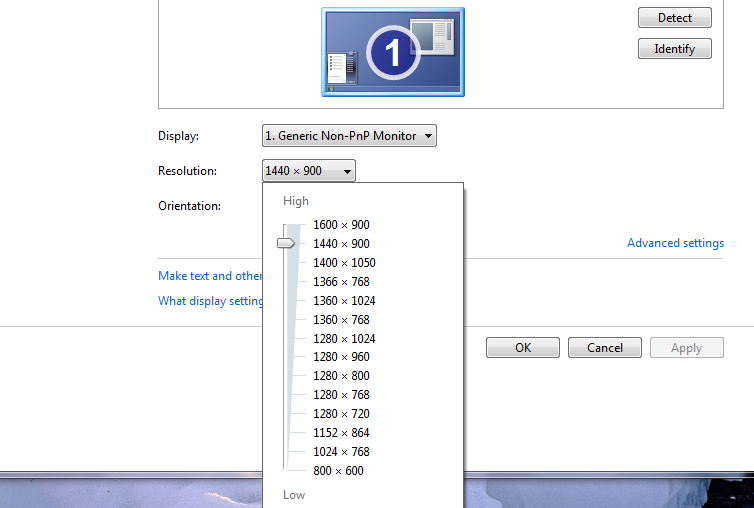Select the 1600 × 900 resolution
The width and height of the screenshot is (754, 508).
pos(341,225)
